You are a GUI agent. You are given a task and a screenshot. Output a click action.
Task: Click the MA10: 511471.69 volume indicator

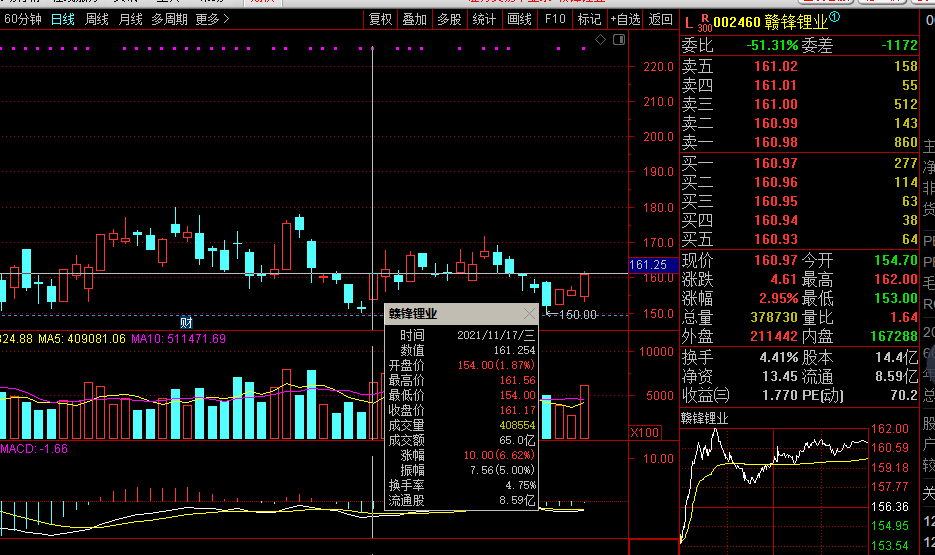[178, 339]
